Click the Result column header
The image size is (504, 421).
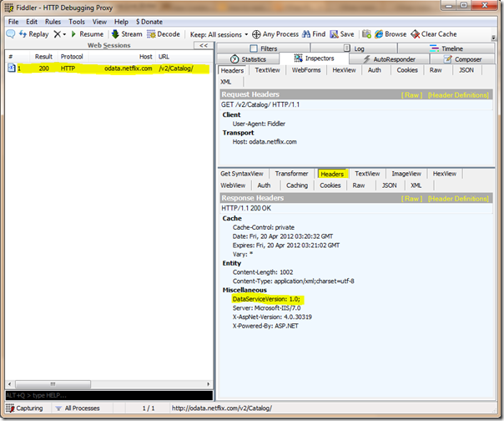(43, 57)
